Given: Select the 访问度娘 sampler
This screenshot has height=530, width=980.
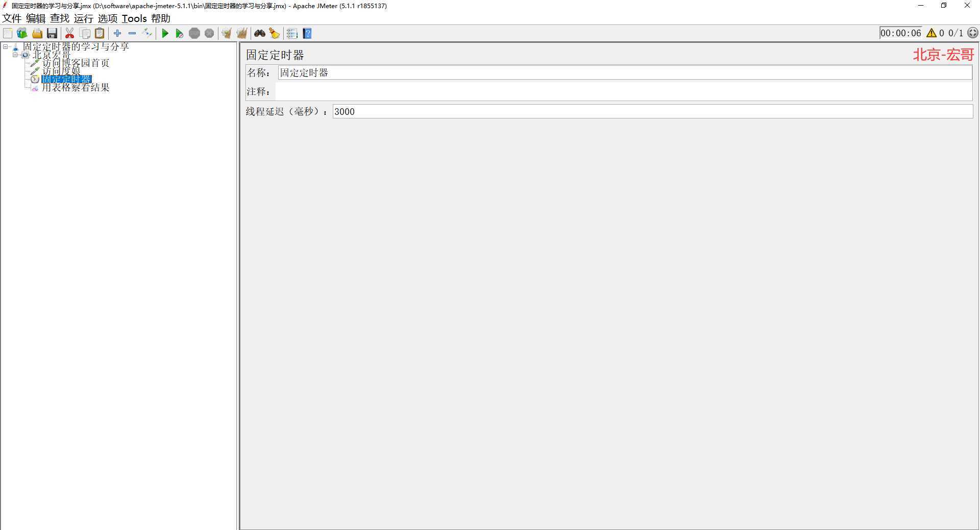Looking at the screenshot, I should 61,71.
